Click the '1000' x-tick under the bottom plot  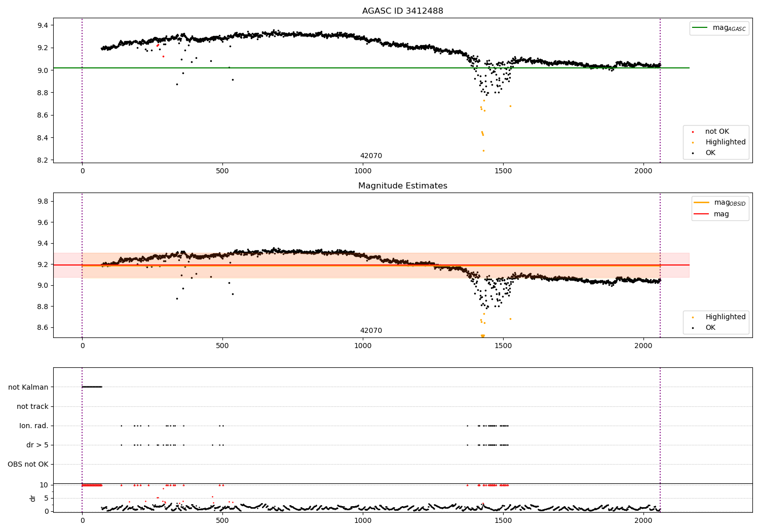click(363, 520)
